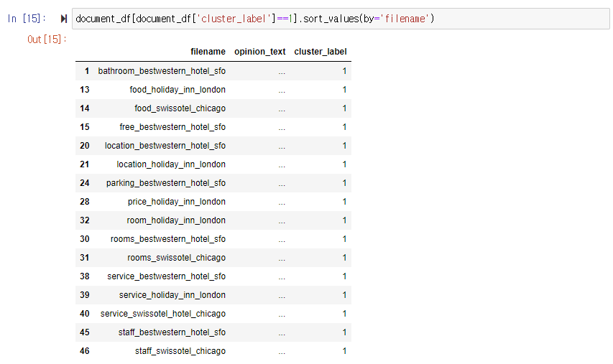Click the cluster_label value in row 13

pos(344,90)
